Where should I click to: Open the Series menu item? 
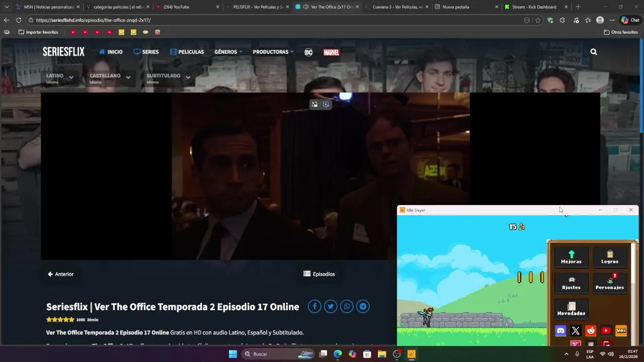click(146, 52)
